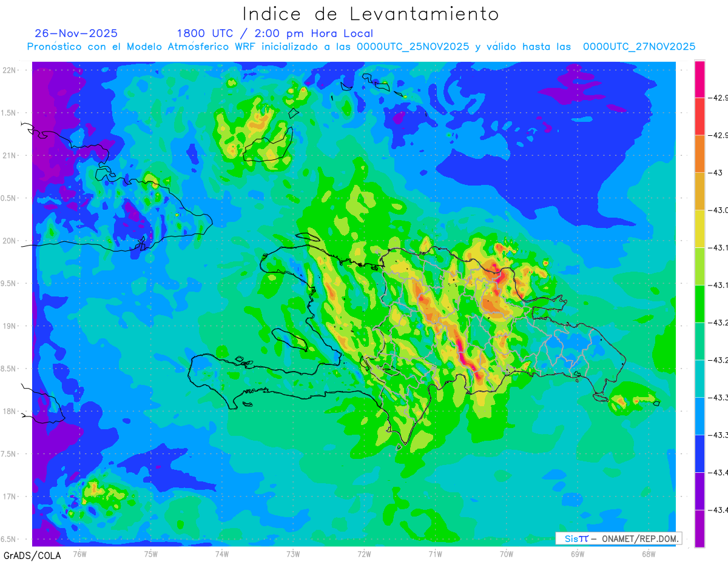Click the '76W' longitude axis label
Viewport: 728px width, 562px height.
tap(79, 554)
